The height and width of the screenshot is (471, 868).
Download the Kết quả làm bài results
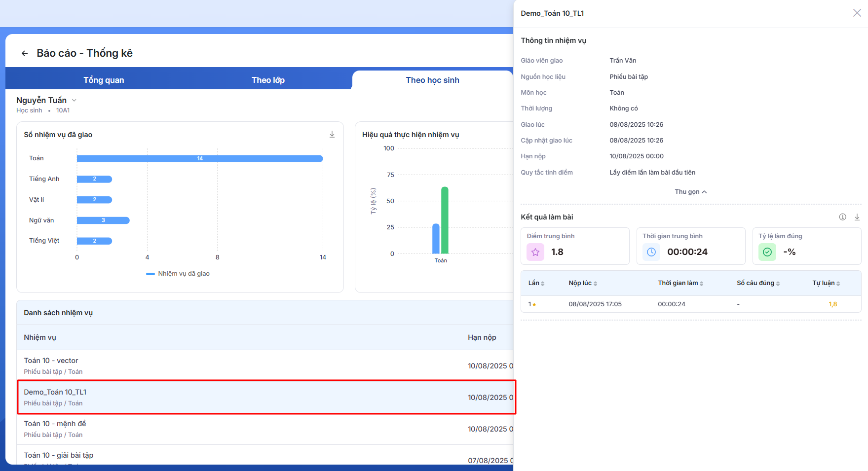(x=857, y=217)
